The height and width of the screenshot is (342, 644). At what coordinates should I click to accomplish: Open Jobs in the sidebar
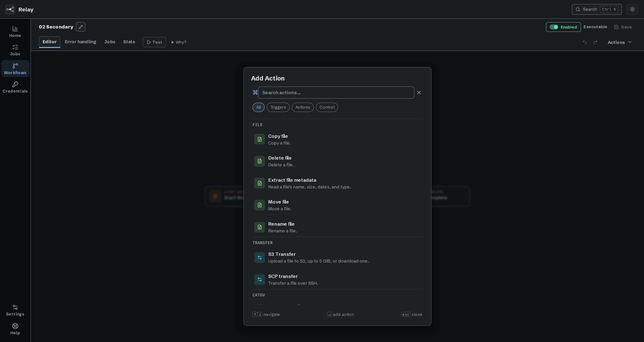pyautogui.click(x=15, y=50)
